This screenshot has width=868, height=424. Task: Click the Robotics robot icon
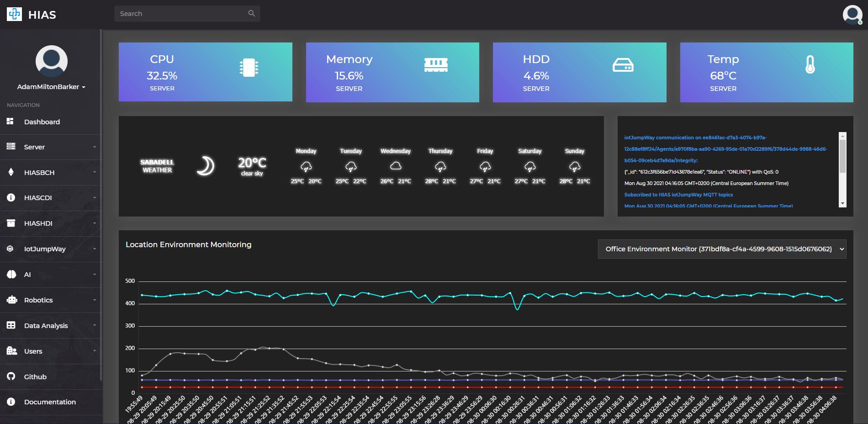click(x=12, y=300)
